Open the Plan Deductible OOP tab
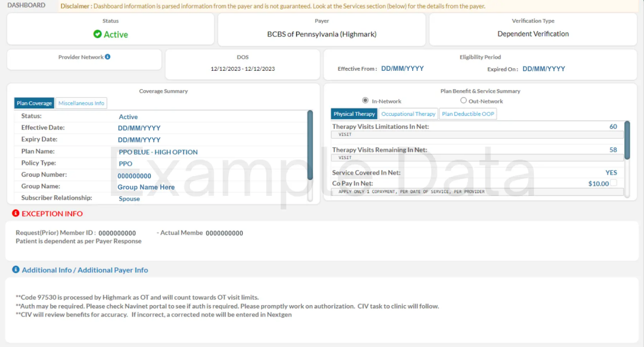 [468, 114]
